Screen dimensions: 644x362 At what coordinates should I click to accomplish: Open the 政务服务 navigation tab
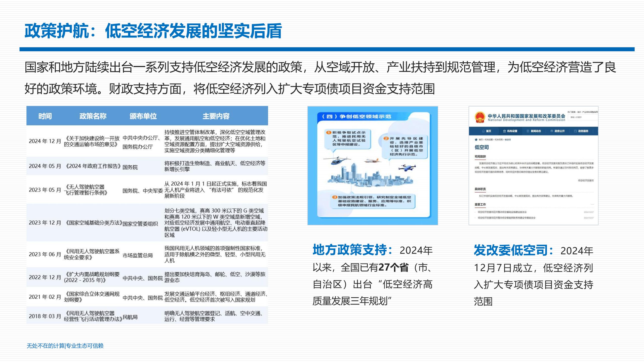click(581, 131)
